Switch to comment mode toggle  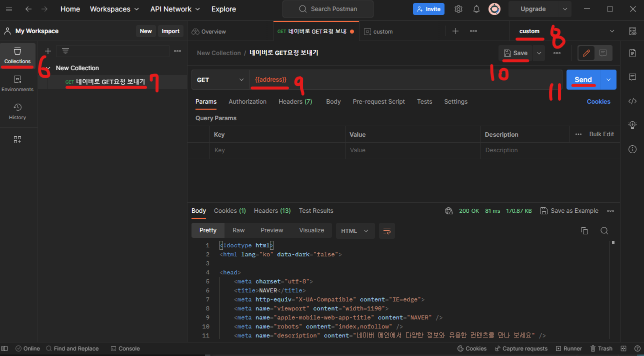tap(603, 53)
